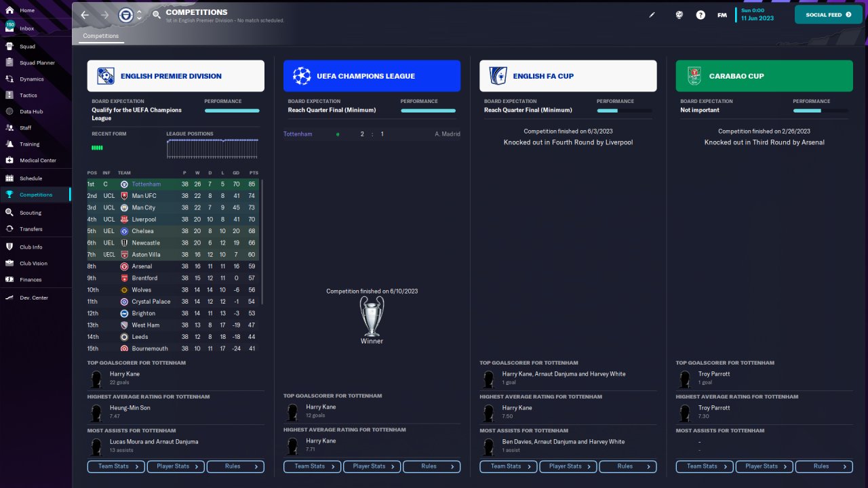Open Carabao Cup Player Stats

click(x=764, y=466)
